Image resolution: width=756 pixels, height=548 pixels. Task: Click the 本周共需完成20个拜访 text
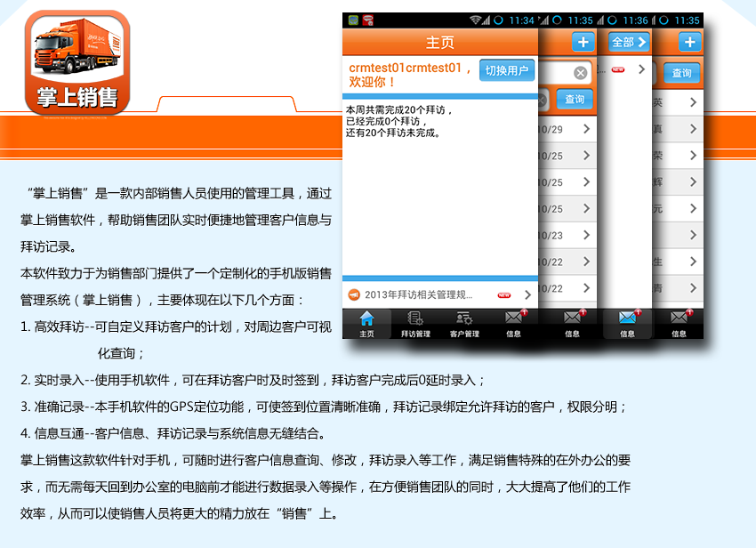[398, 110]
